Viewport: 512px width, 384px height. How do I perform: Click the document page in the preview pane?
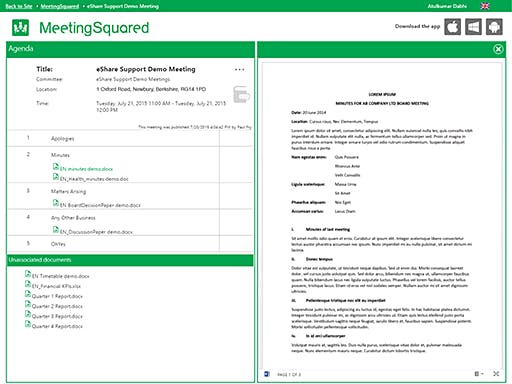(382, 215)
